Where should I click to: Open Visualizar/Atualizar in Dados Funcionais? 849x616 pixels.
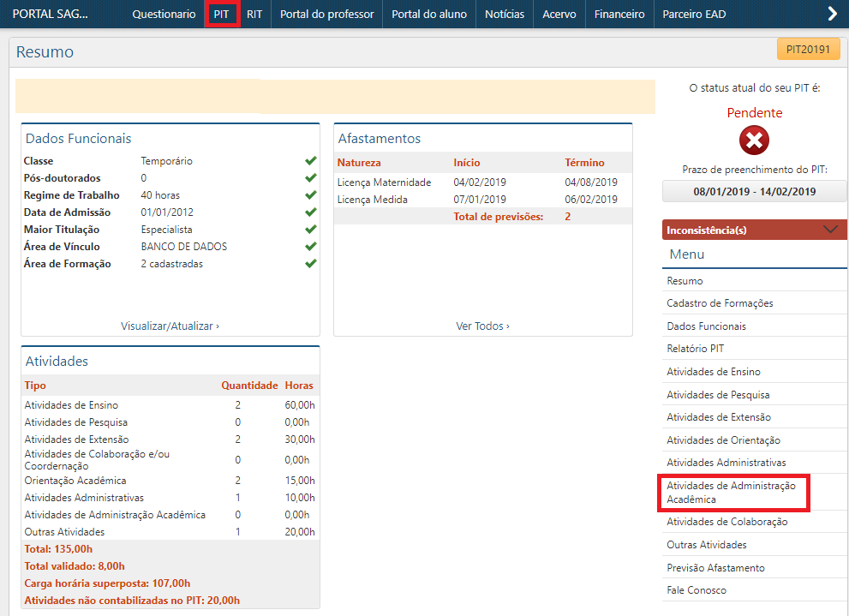170,326
